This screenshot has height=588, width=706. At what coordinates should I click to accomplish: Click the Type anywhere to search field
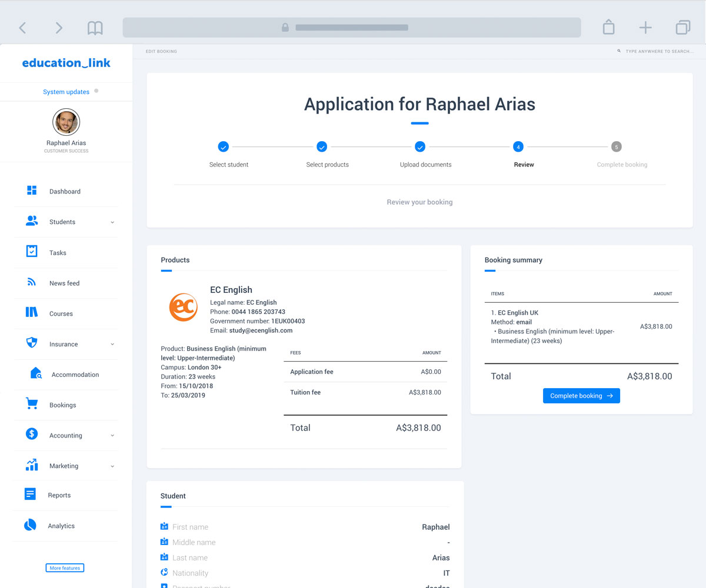659,52
